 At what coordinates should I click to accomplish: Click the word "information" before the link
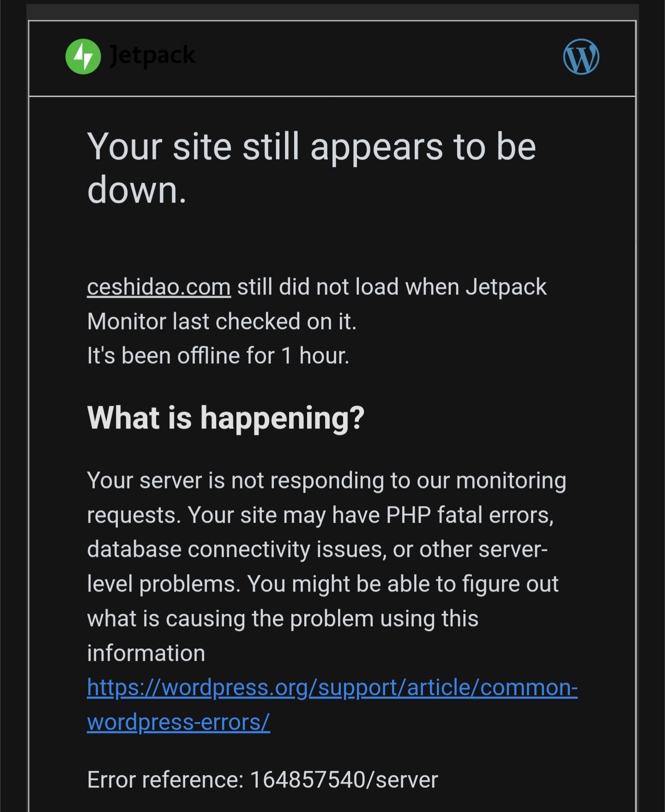point(146,653)
